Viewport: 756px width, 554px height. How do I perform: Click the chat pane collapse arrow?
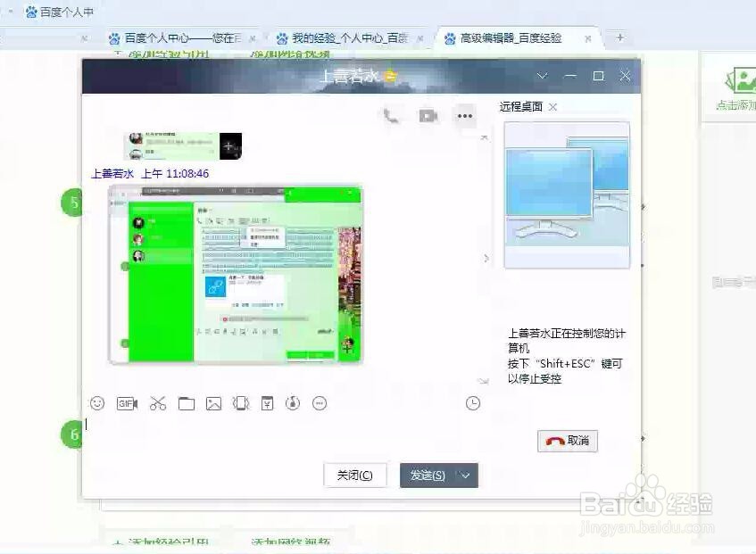point(486,258)
